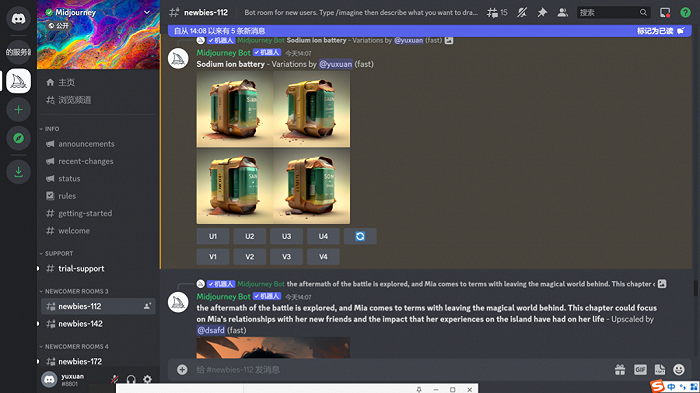Click 标记为已读 mark as read
700x393 pixels.
point(660,31)
